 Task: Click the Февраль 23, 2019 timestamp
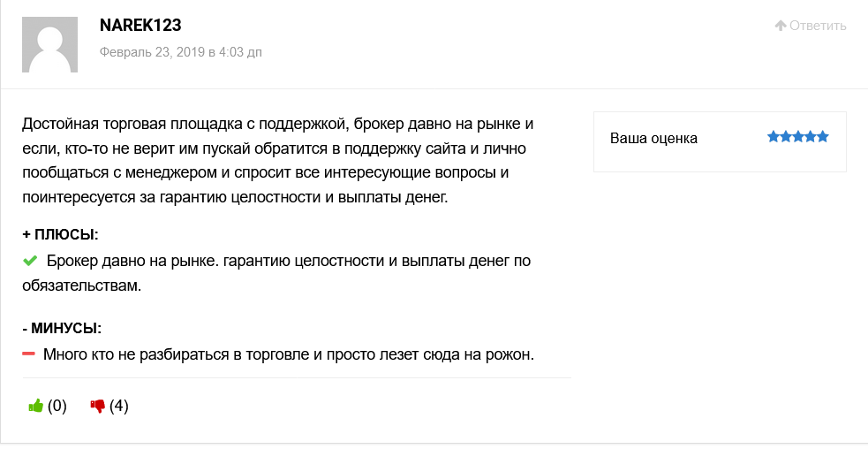(181, 52)
